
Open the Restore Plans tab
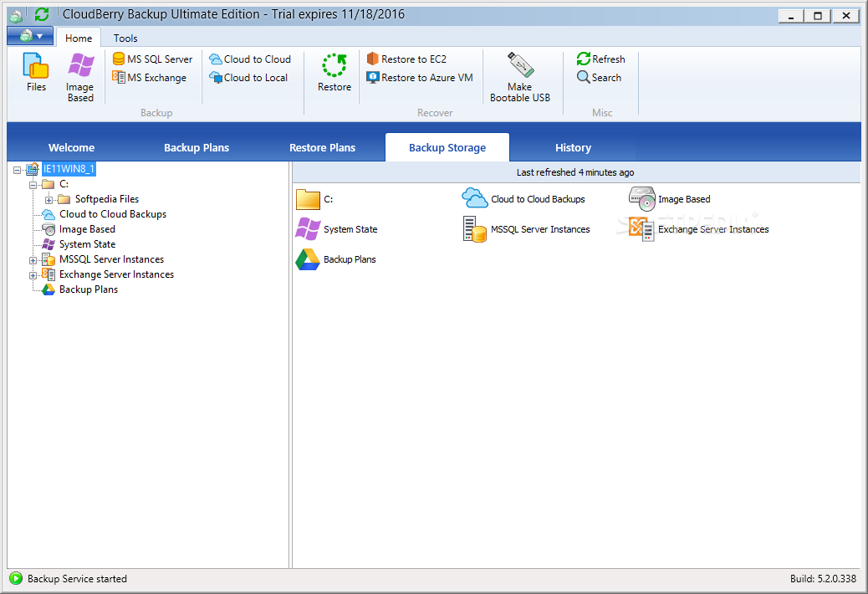322,148
